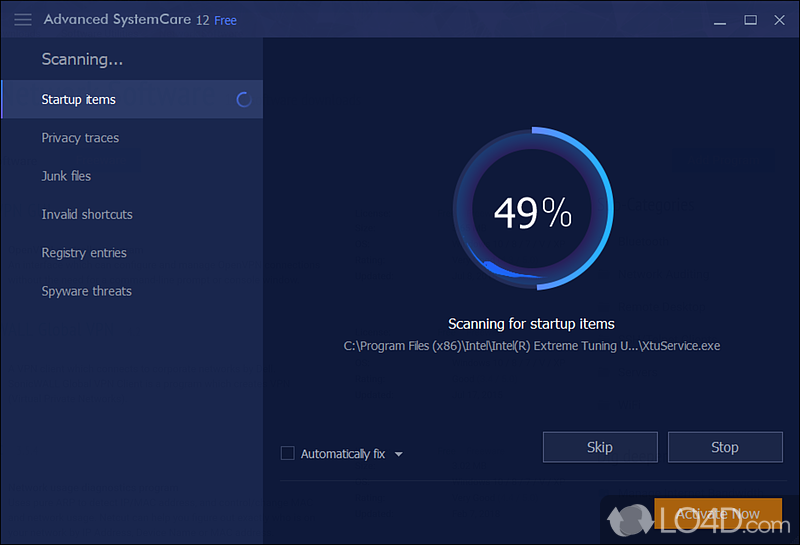Enable the Automatically fix checkbox
This screenshot has height=545, width=800.
[288, 453]
